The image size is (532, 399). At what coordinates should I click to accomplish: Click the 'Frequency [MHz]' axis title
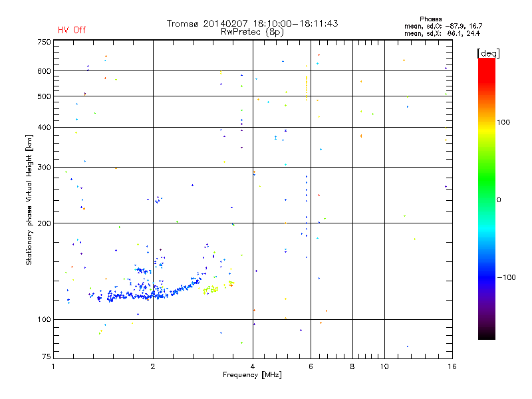coord(252,375)
